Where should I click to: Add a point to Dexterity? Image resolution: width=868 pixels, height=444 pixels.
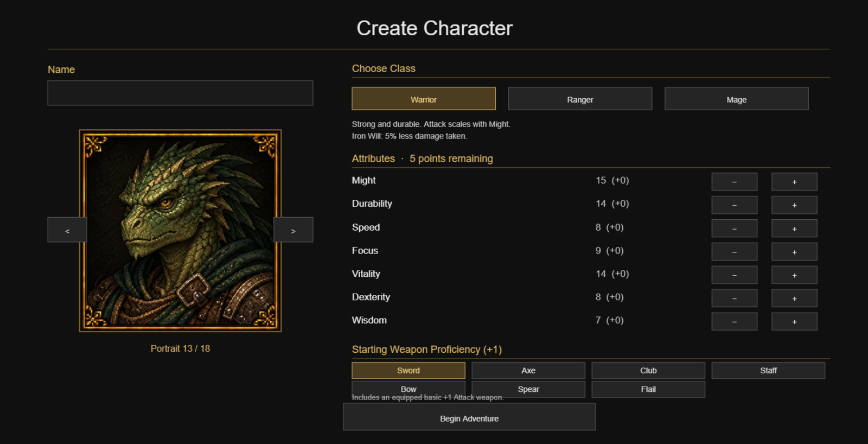point(794,299)
